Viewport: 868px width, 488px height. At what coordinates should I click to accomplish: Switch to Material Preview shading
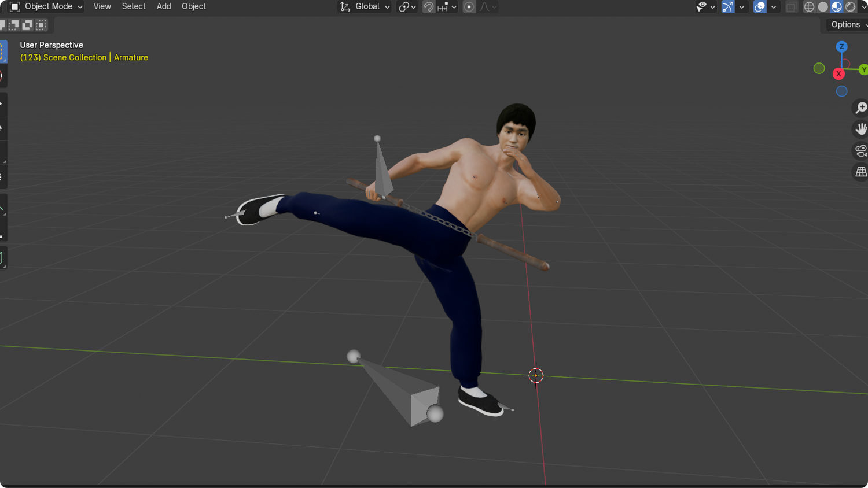point(837,7)
